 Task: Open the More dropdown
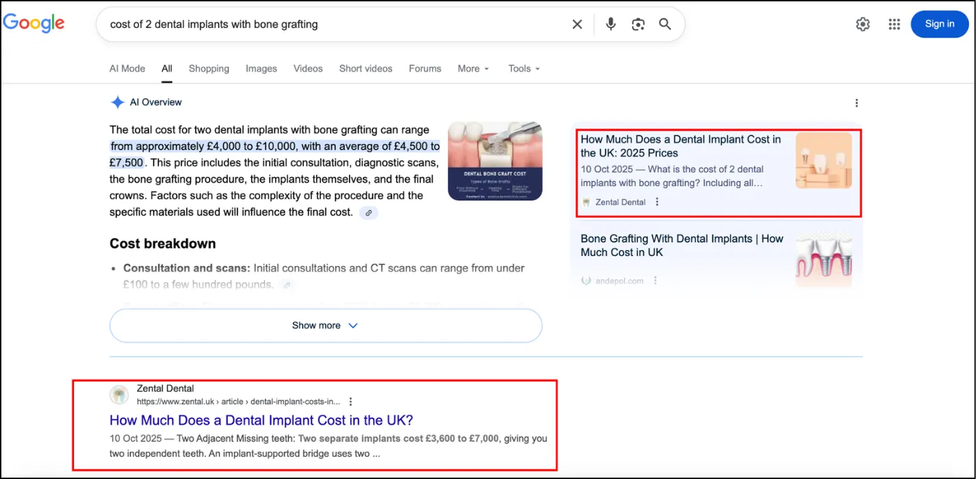pyautogui.click(x=474, y=68)
